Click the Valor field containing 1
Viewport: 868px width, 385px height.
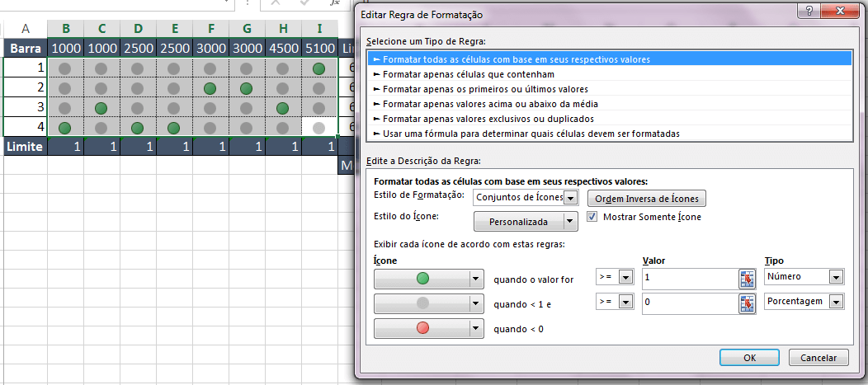pos(690,279)
